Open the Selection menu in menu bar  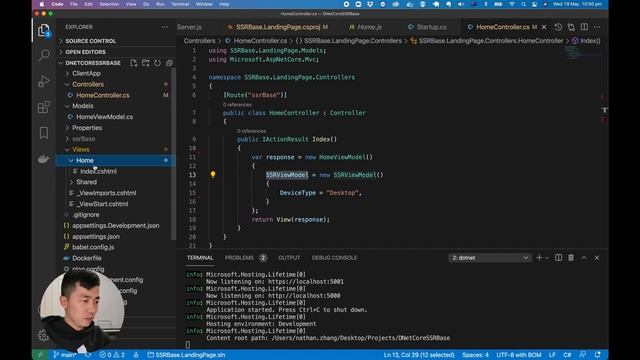[x=109, y=4]
